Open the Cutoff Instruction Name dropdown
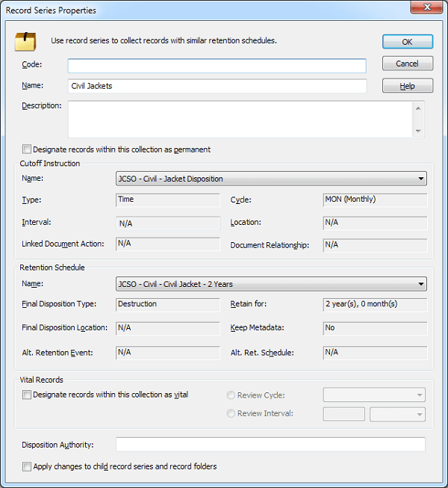 tap(271, 179)
